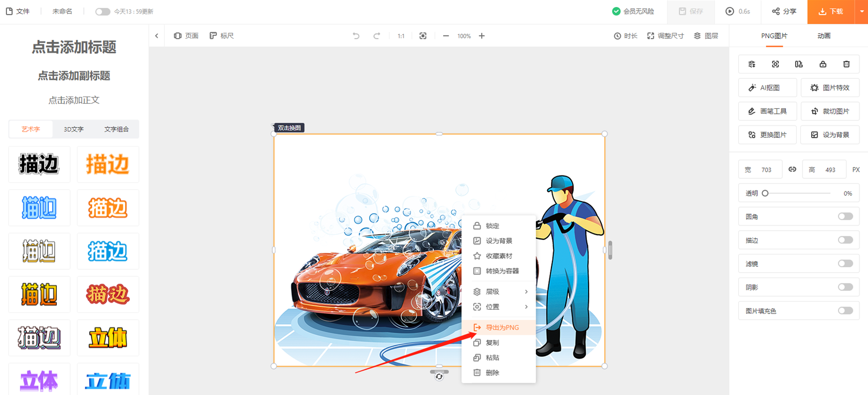
Task: Click the 100% zoom level value
Action: tap(464, 36)
